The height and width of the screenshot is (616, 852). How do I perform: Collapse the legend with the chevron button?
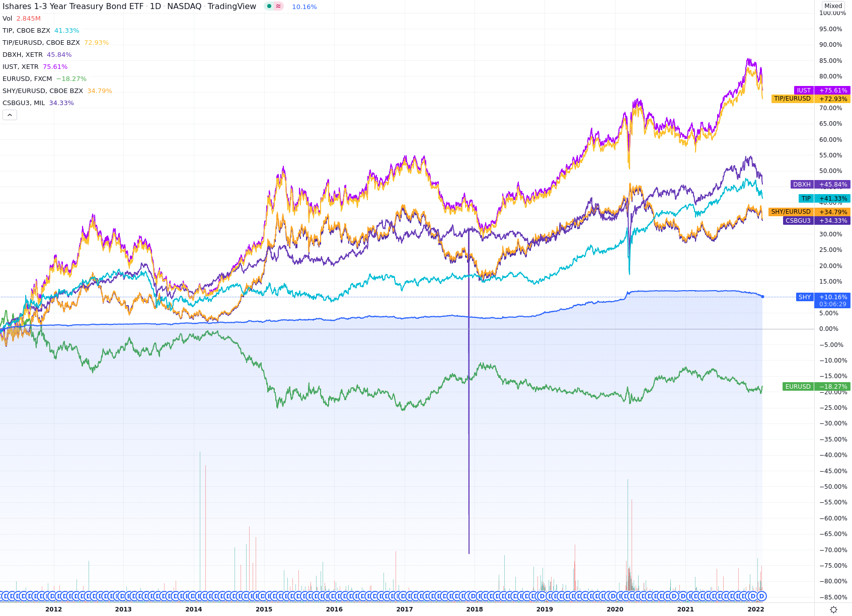point(10,115)
